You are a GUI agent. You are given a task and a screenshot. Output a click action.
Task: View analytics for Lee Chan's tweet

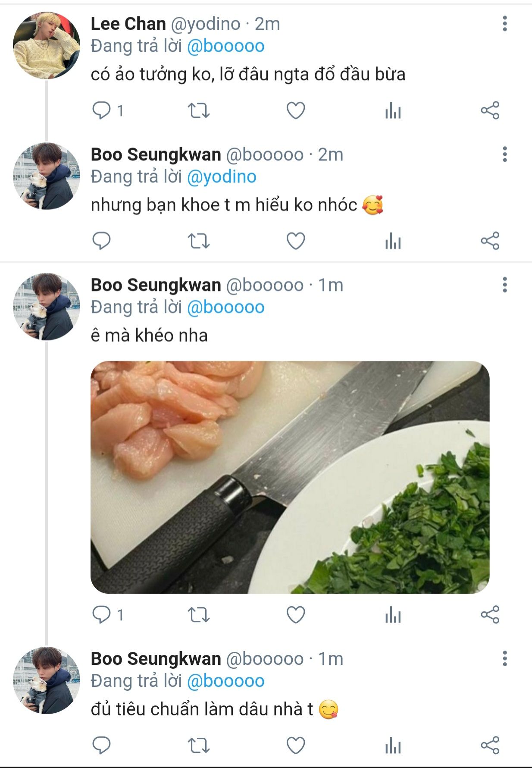coord(393,110)
